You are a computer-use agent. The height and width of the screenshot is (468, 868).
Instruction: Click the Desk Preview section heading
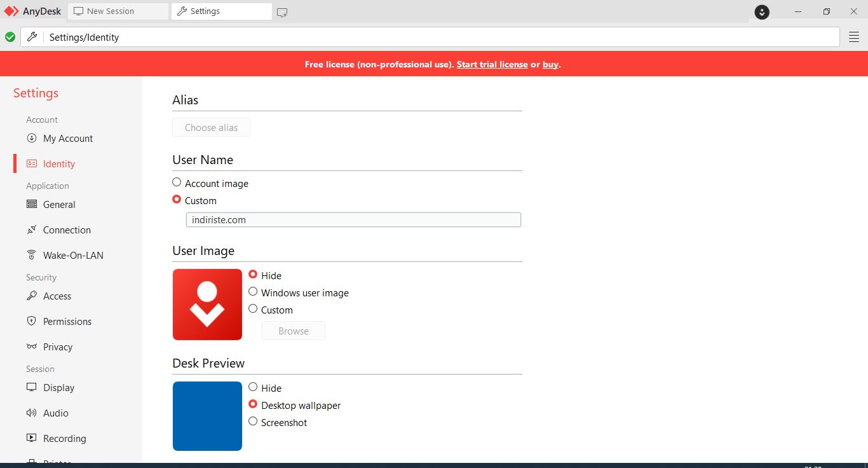(208, 363)
